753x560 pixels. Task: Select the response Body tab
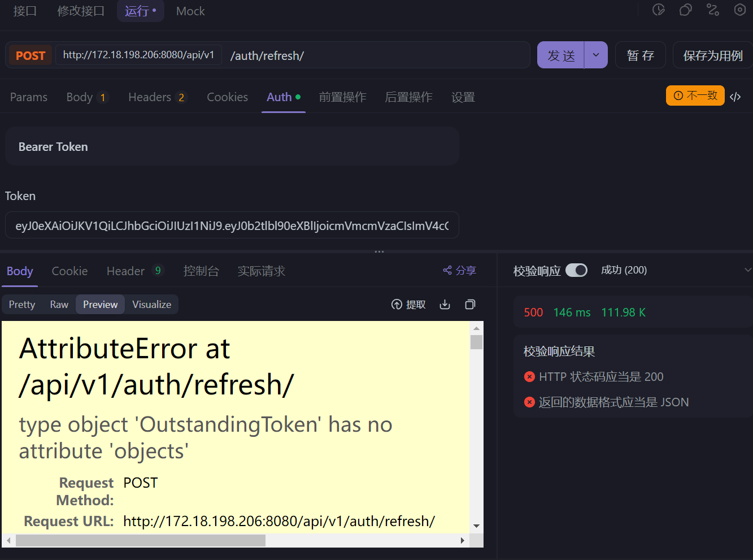(x=20, y=271)
